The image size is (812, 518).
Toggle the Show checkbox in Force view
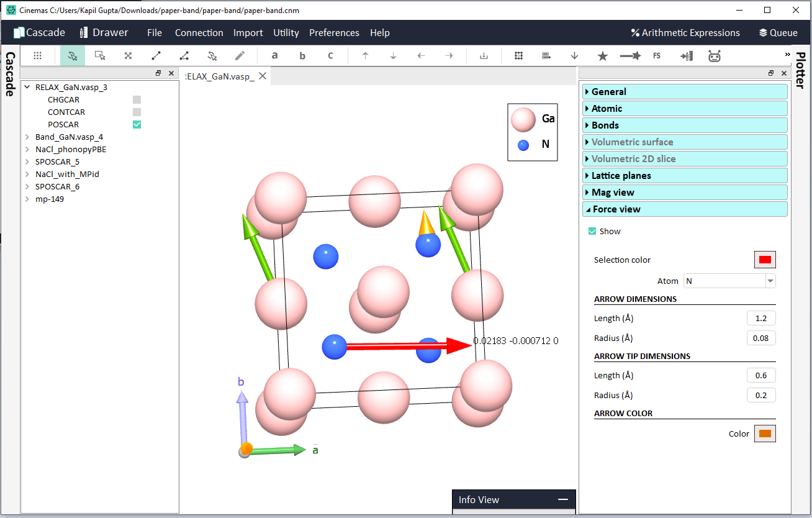(592, 231)
